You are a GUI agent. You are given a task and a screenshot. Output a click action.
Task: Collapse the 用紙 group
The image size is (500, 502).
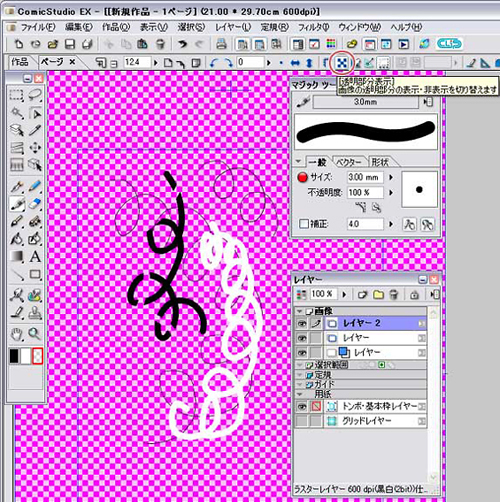(300, 394)
